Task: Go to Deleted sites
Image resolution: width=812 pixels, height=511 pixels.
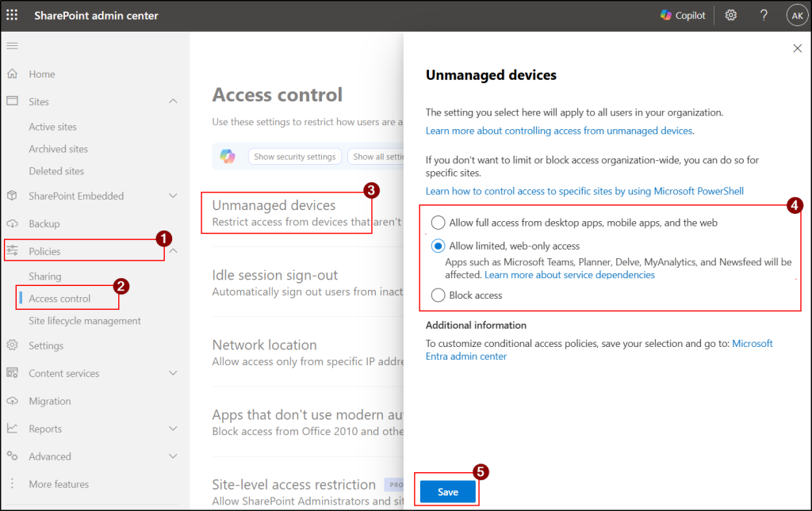Action: tap(56, 171)
